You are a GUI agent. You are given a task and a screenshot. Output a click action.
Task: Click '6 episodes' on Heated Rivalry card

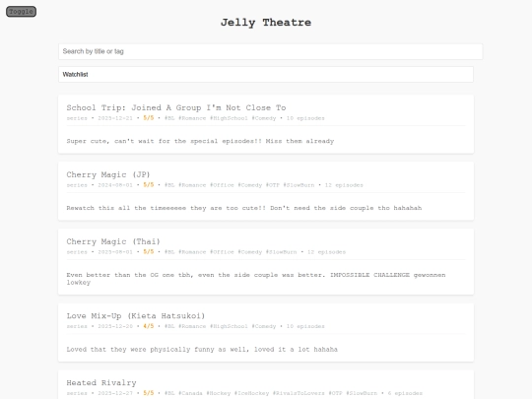coord(405,393)
